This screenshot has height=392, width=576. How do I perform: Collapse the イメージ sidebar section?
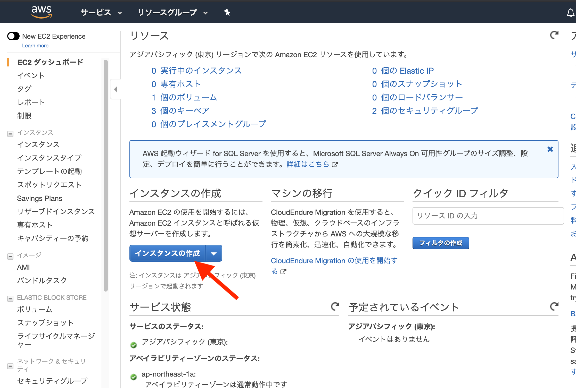pos(10,256)
